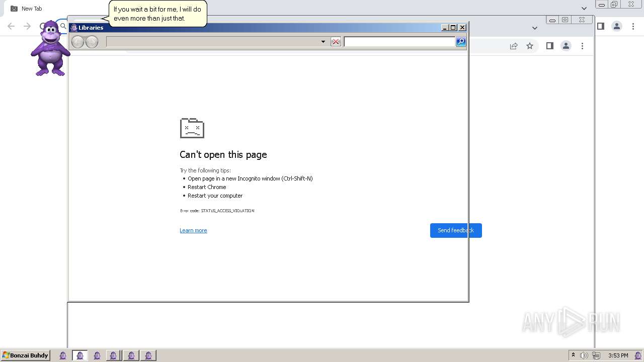644x362 pixels.
Task: Show hidden tray icons arrow
Action: click(x=573, y=355)
